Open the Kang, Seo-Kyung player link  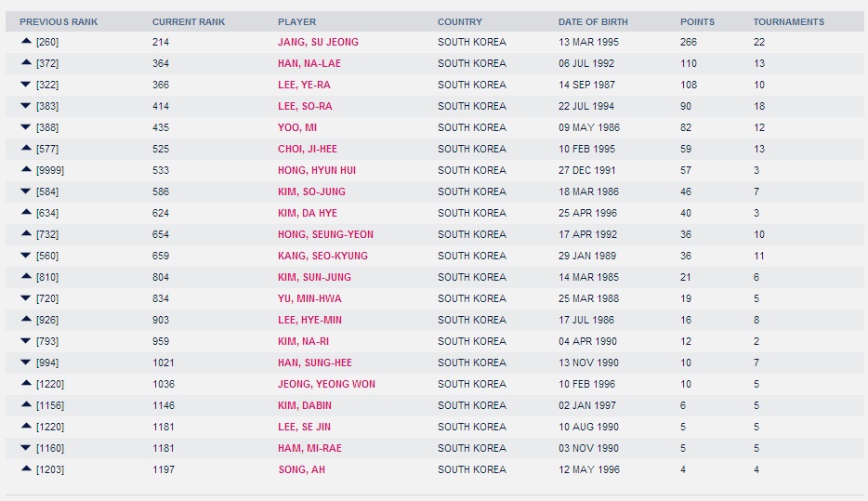pyautogui.click(x=322, y=256)
